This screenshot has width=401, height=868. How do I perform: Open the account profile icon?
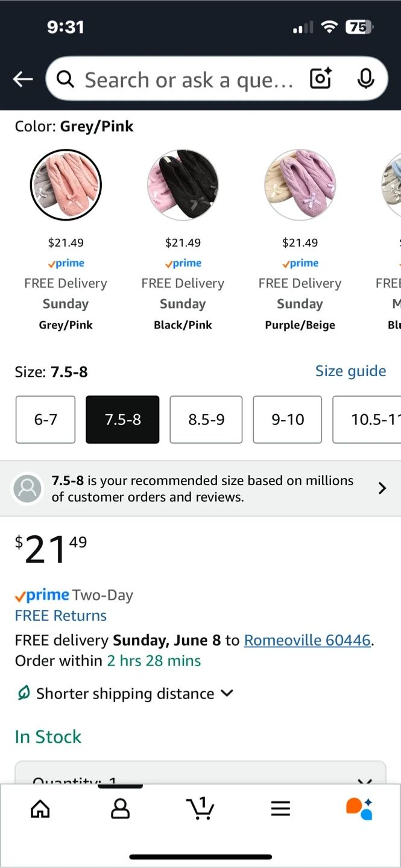pos(120,808)
